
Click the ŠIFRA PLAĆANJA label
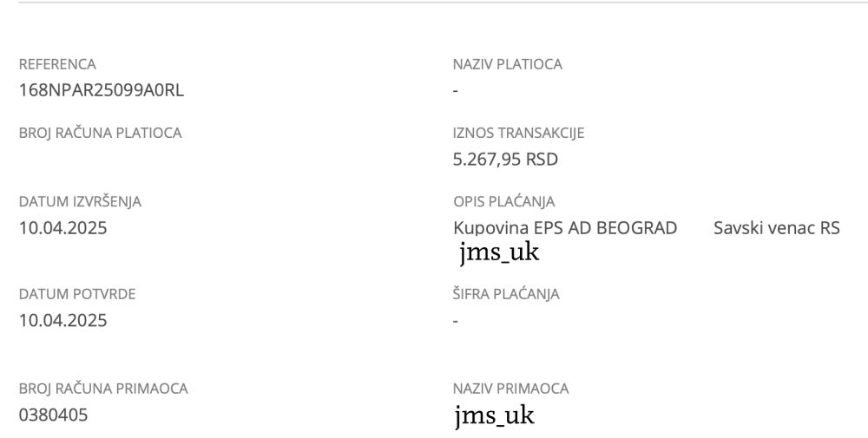pyautogui.click(x=506, y=294)
